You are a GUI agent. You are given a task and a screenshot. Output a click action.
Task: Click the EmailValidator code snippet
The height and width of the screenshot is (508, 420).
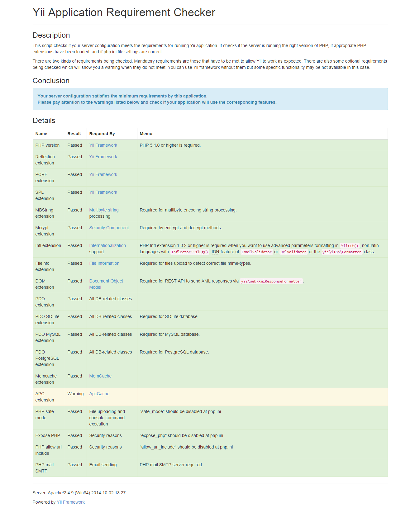click(x=257, y=252)
